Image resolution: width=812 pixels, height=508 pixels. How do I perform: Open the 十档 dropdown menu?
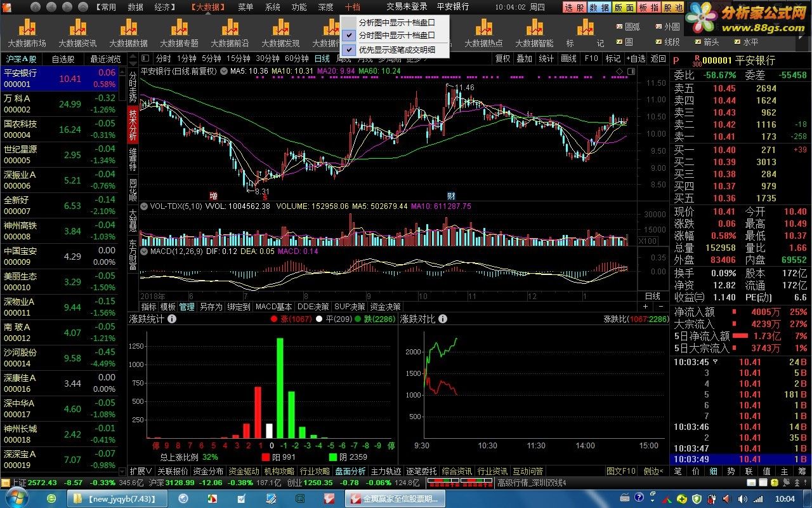point(352,7)
